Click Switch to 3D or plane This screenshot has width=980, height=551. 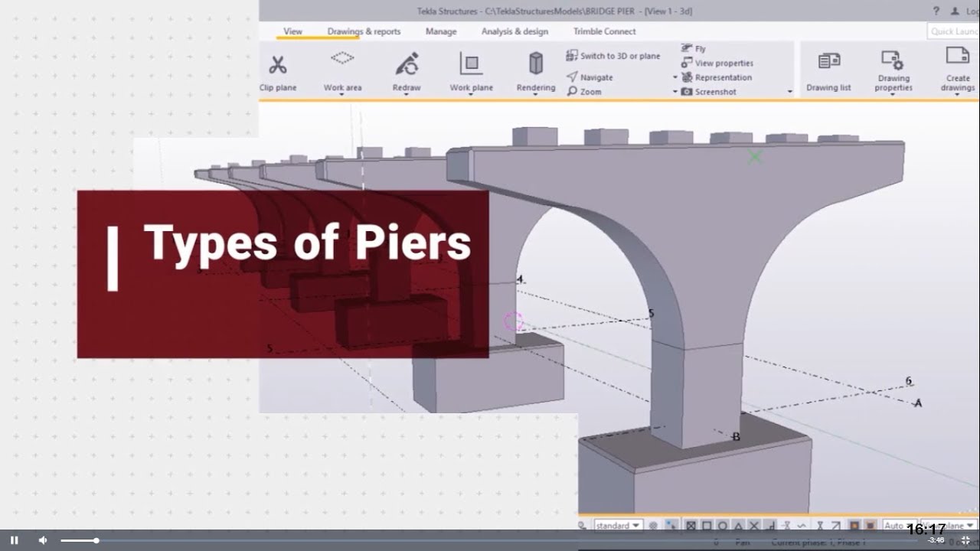(x=613, y=56)
